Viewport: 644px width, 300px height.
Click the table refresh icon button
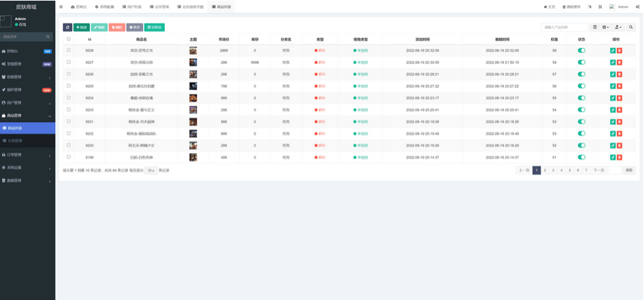(67, 27)
